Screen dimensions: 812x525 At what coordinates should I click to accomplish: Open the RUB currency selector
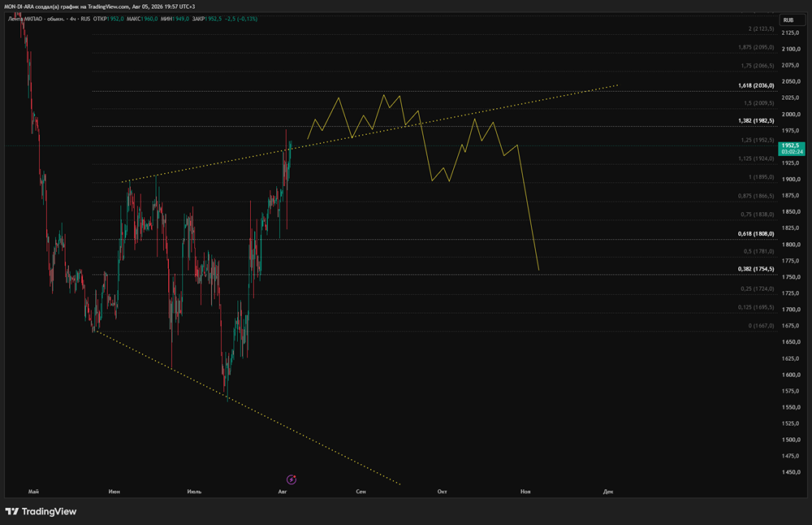pos(792,20)
